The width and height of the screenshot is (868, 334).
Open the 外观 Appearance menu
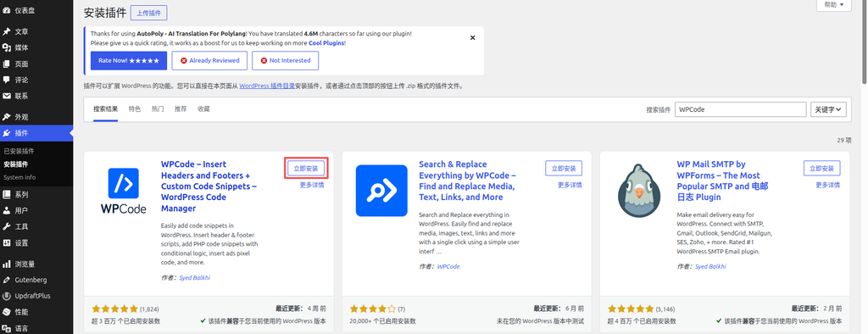(21, 117)
